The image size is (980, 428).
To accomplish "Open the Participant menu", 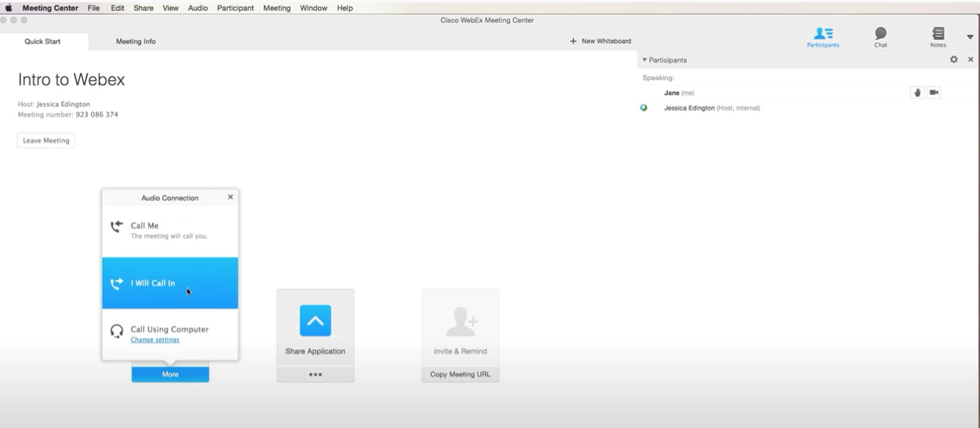I will point(235,8).
